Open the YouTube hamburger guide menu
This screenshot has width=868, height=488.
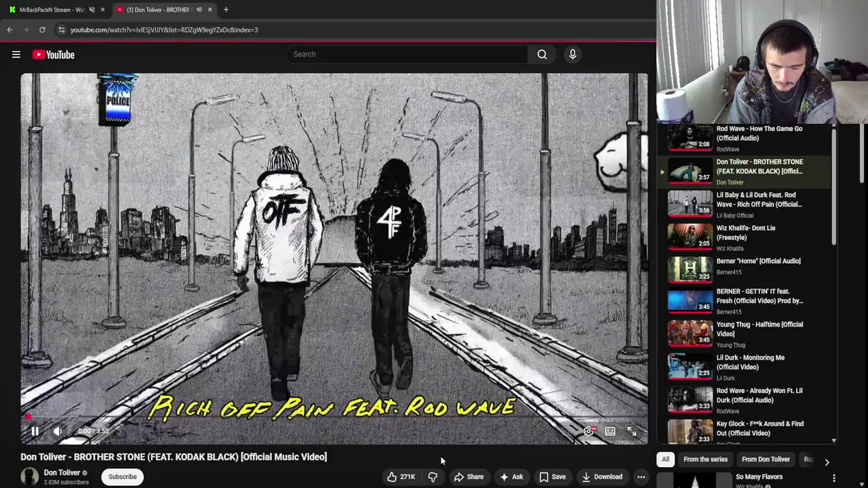tap(16, 54)
